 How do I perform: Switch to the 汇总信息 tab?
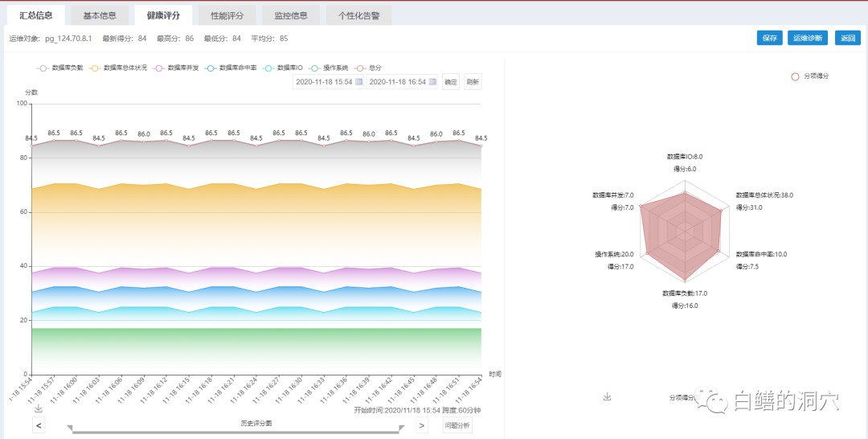click(36, 15)
